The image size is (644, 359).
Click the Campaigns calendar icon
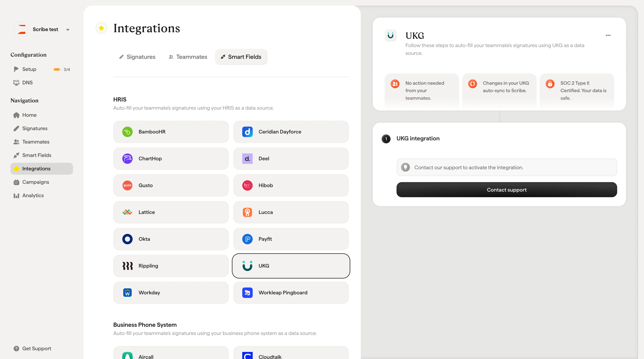(16, 182)
